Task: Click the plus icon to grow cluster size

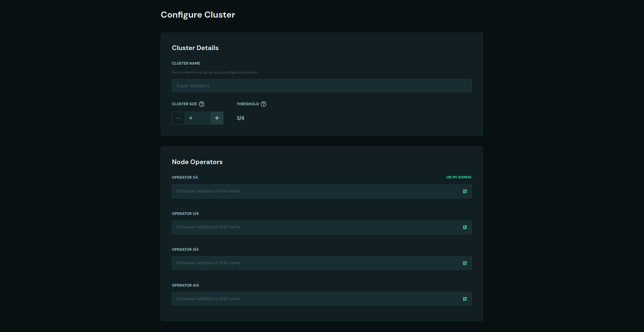Action: click(x=217, y=118)
